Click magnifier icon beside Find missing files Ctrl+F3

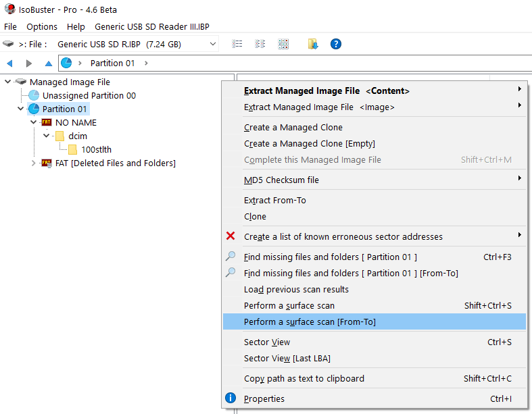coord(231,257)
